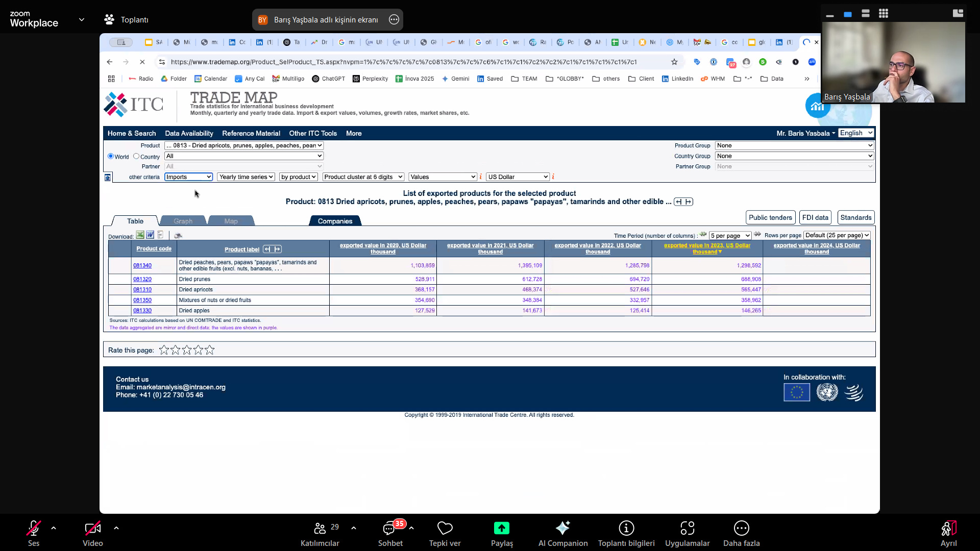
Task: Download table as text file
Action: coord(160,235)
